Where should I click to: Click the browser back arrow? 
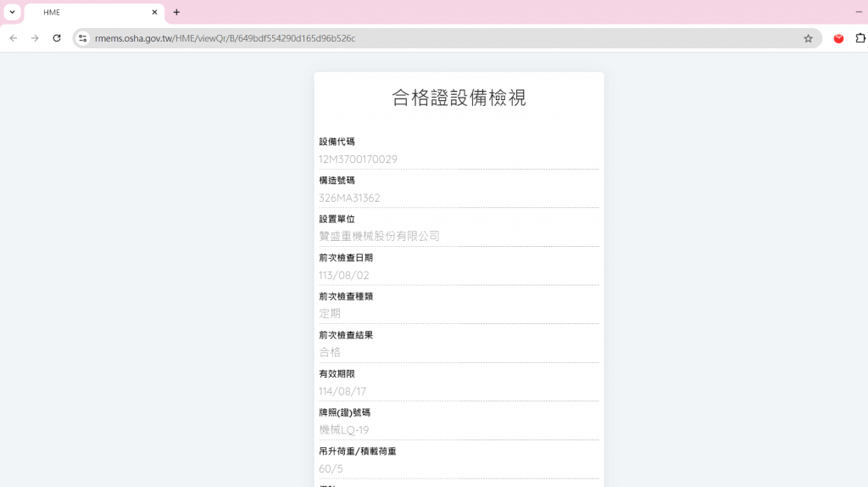click(14, 38)
